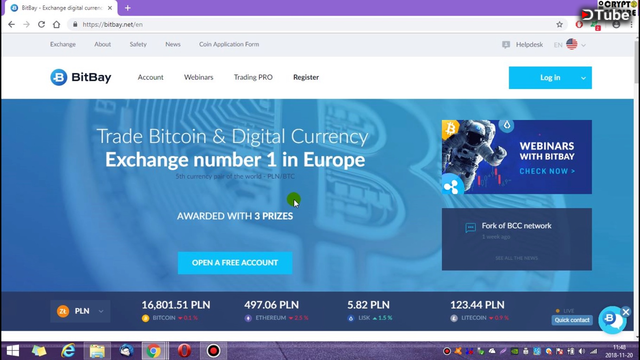Click the Lisk coin icon
The image size is (640, 360).
tap(351, 318)
